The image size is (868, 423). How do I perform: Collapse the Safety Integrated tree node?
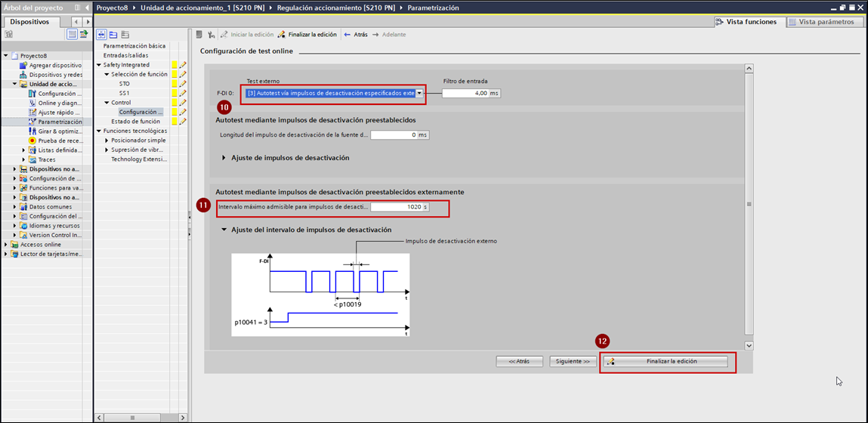(97, 65)
